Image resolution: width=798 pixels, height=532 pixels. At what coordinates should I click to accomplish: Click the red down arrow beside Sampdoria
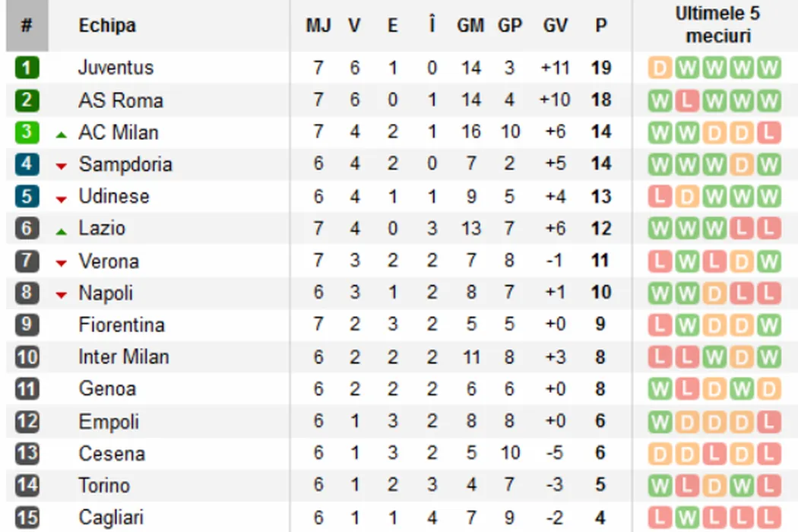[x=62, y=166]
